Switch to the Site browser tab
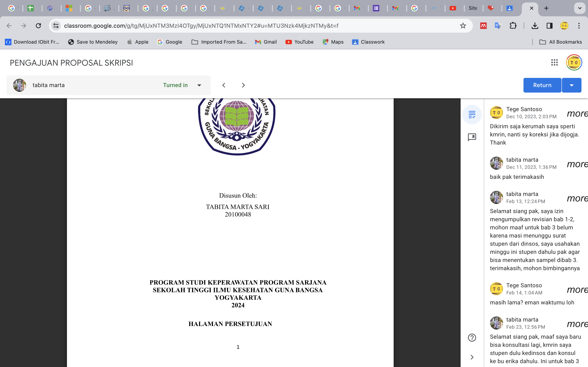 pyautogui.click(x=473, y=8)
